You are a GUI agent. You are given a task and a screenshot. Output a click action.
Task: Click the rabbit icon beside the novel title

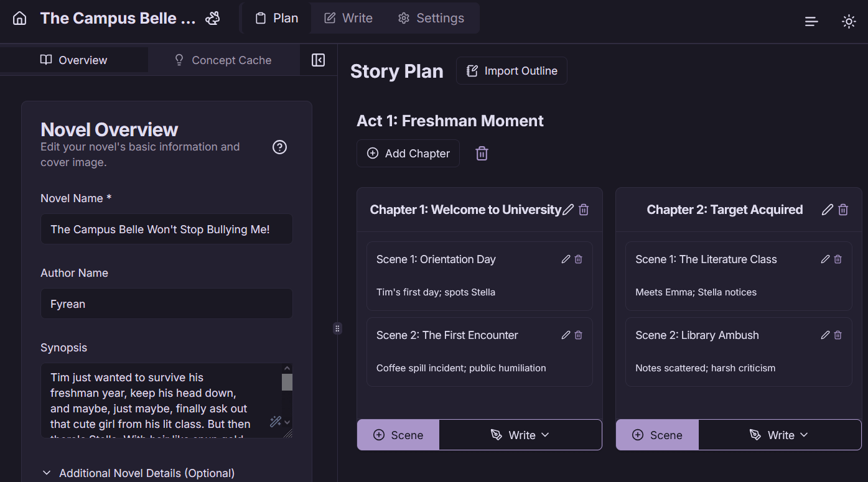coord(212,18)
